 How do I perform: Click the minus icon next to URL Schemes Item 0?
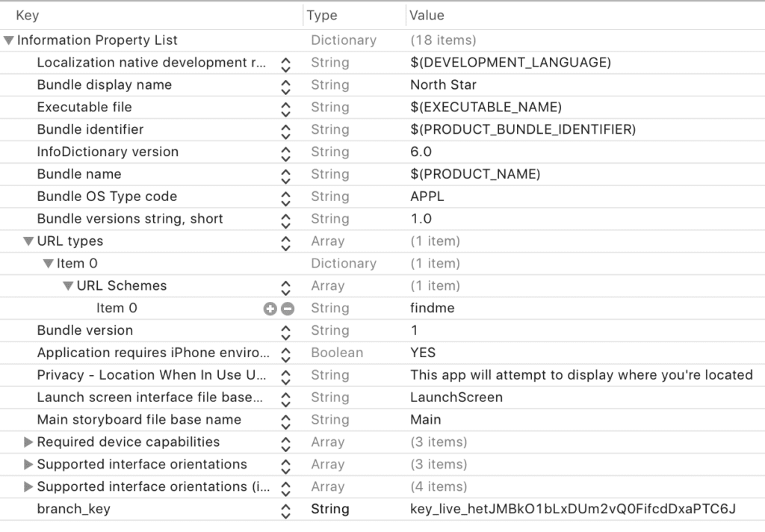pos(288,308)
